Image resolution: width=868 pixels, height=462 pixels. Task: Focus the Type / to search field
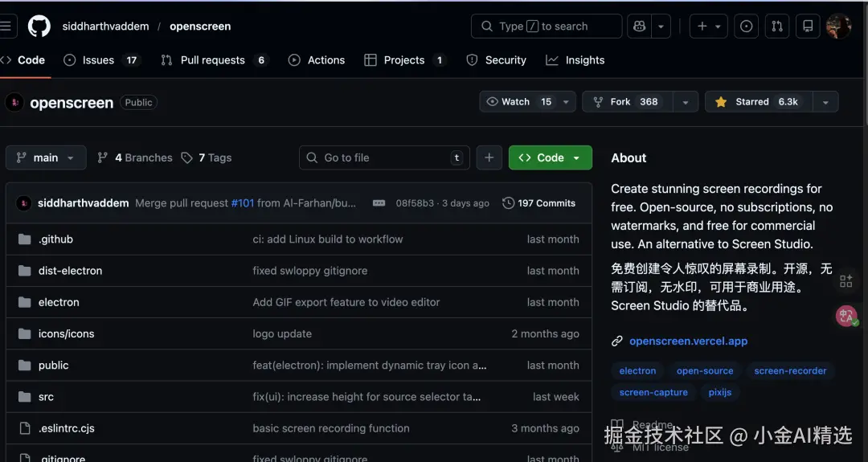547,26
